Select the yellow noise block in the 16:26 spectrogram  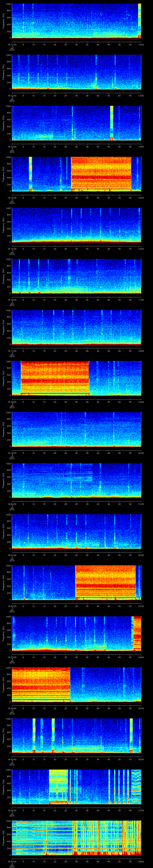59,786
